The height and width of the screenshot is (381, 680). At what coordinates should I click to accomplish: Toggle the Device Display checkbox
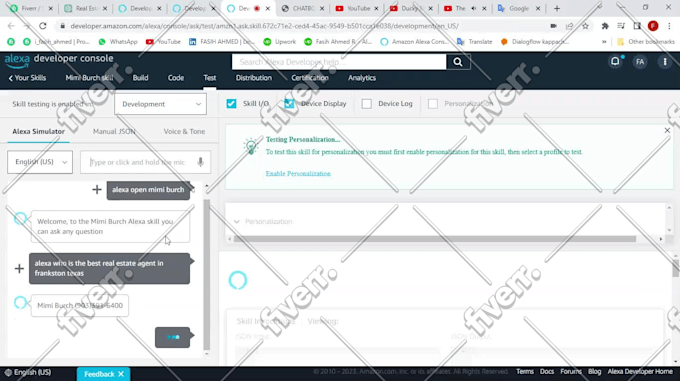[x=289, y=104]
